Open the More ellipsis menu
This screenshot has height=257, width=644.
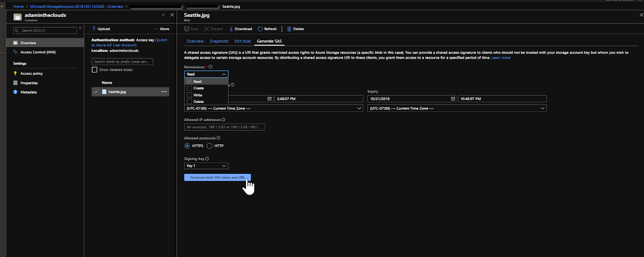click(x=161, y=29)
